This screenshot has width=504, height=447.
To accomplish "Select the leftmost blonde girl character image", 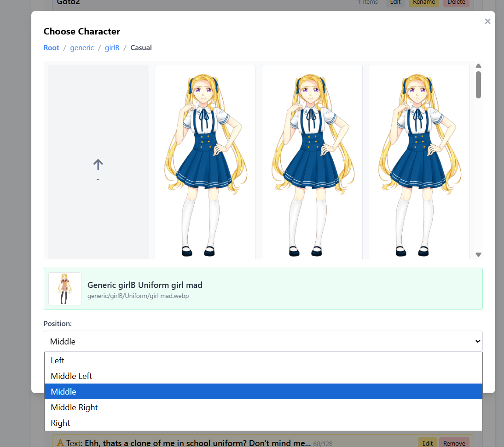I will coord(205,162).
